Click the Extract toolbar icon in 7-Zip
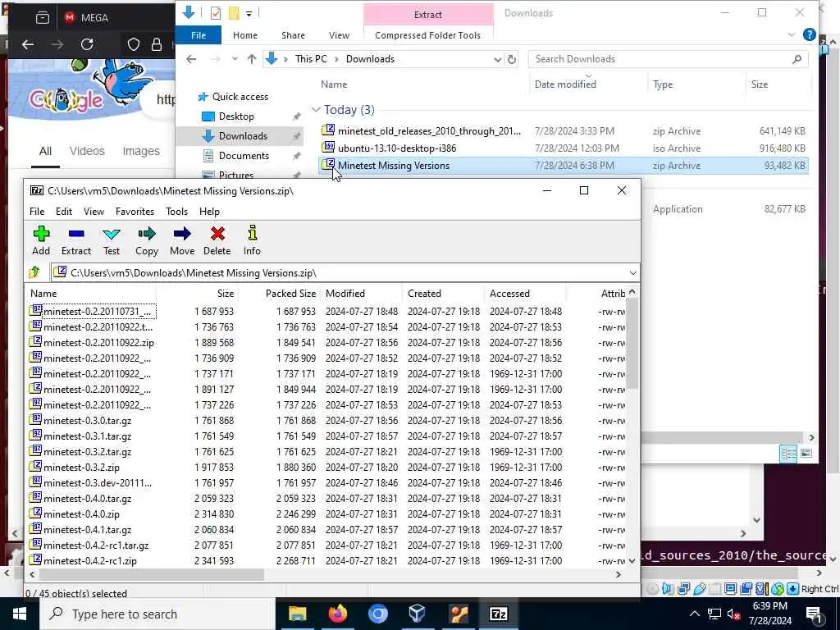Screen dimensions: 840x630 (76, 240)
